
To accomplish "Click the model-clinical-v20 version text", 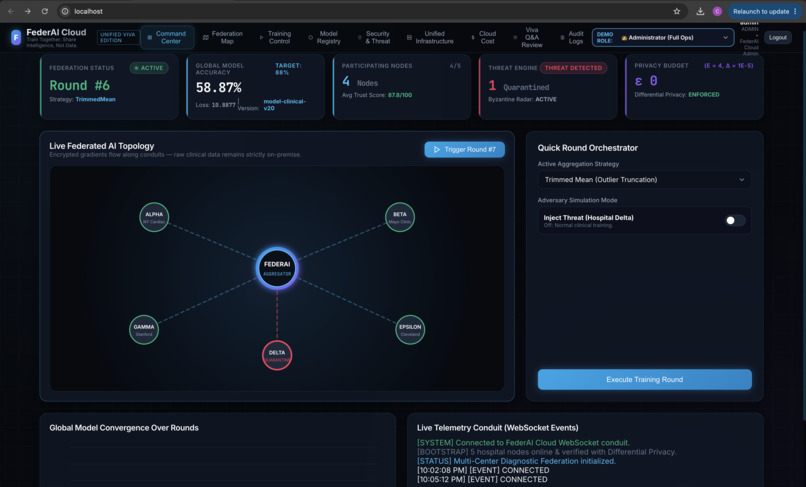I will 284,105.
